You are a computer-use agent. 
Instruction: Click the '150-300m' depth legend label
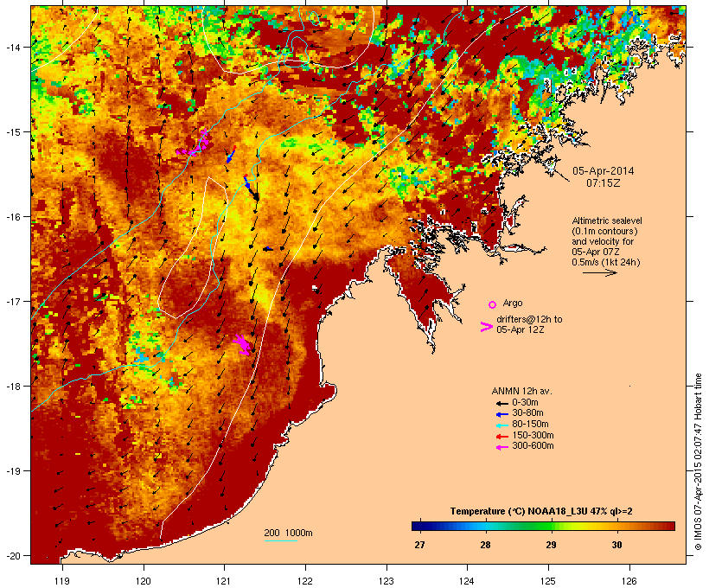click(533, 436)
